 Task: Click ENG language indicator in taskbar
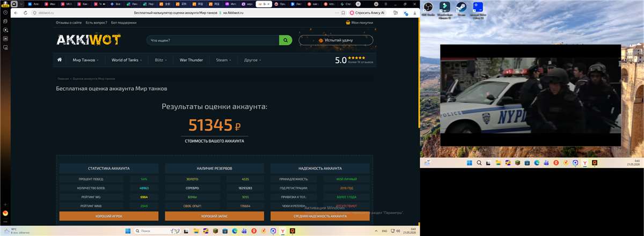[384, 231]
